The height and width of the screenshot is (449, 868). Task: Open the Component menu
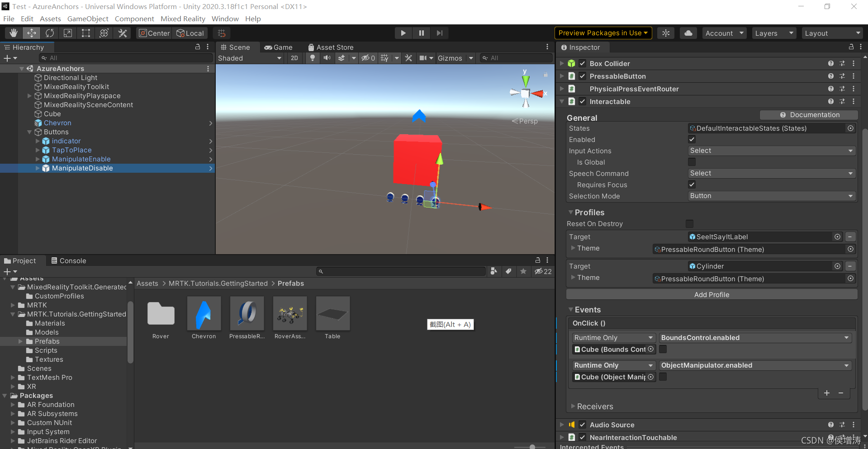click(x=134, y=19)
